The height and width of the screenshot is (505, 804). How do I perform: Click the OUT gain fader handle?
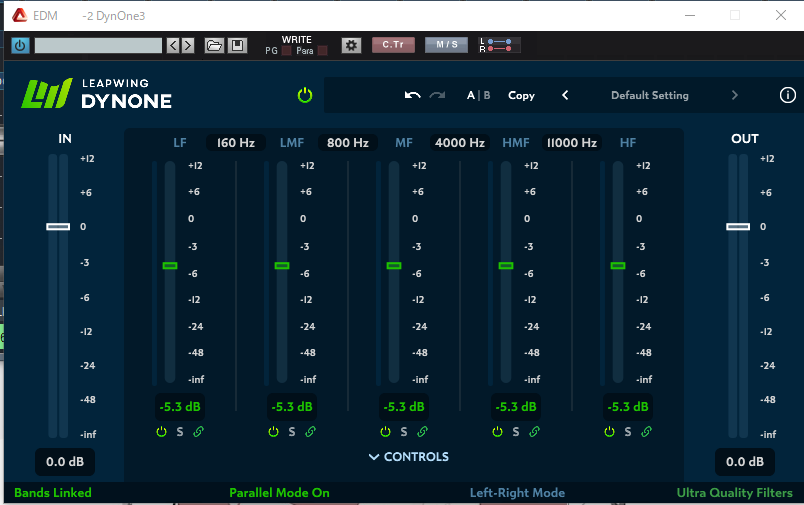pos(738,227)
